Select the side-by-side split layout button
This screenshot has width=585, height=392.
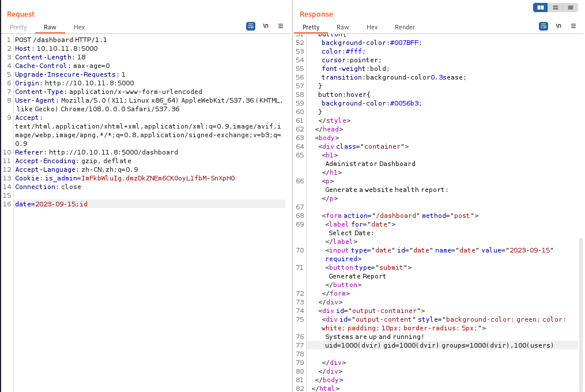pos(540,7)
